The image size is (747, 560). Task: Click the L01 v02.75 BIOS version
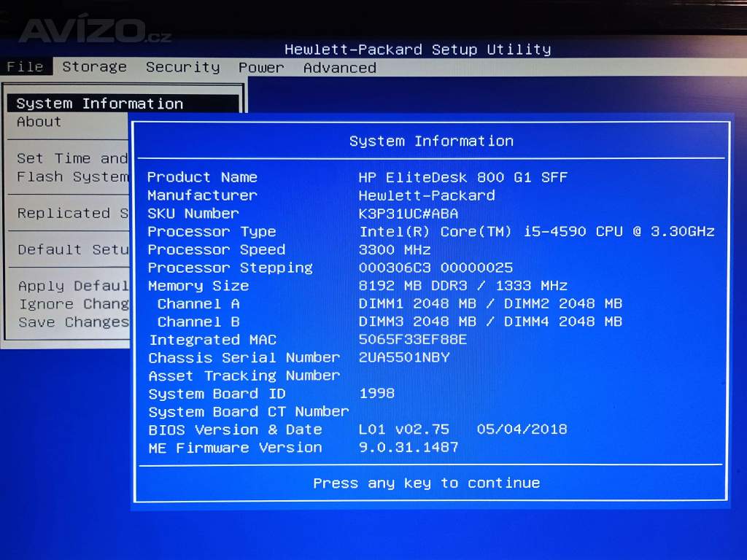[403, 429]
